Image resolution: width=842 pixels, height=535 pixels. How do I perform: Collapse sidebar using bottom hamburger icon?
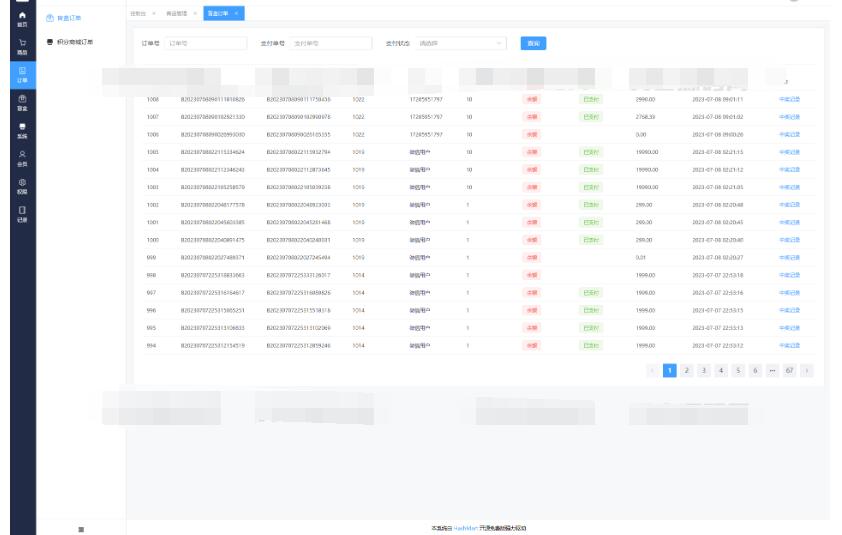pos(81,528)
